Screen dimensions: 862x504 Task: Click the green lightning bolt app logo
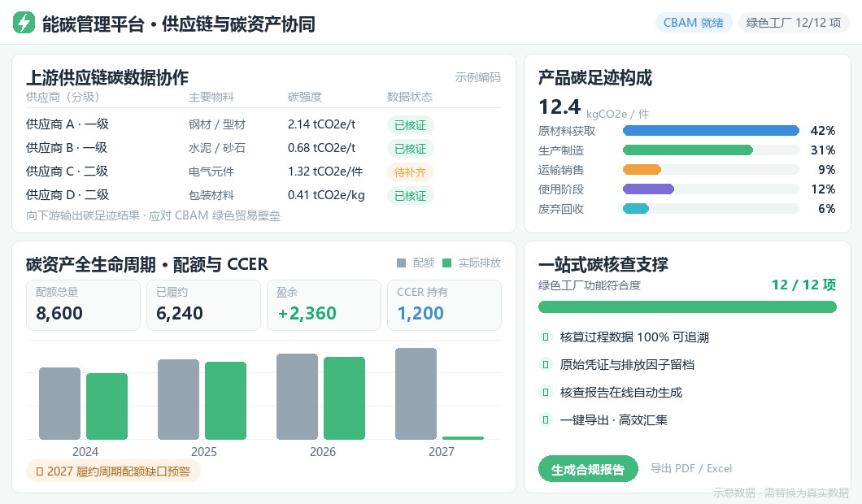click(x=24, y=23)
